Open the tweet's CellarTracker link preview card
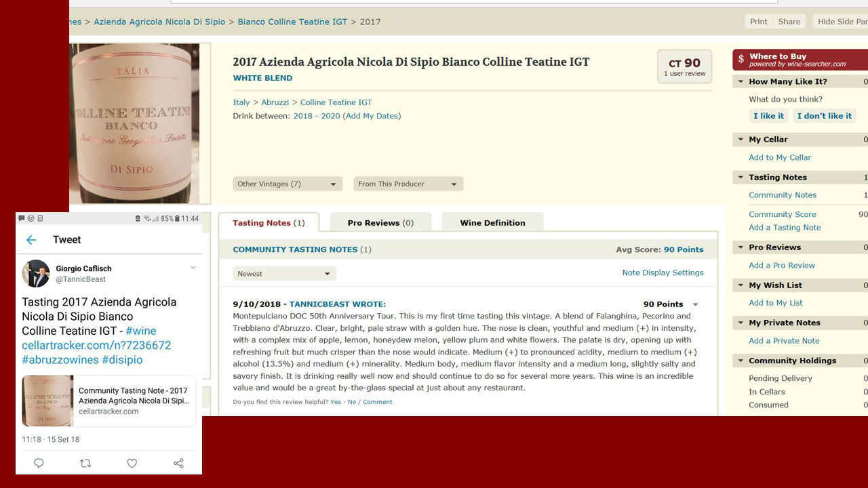This screenshot has height=488, width=868. (x=108, y=401)
